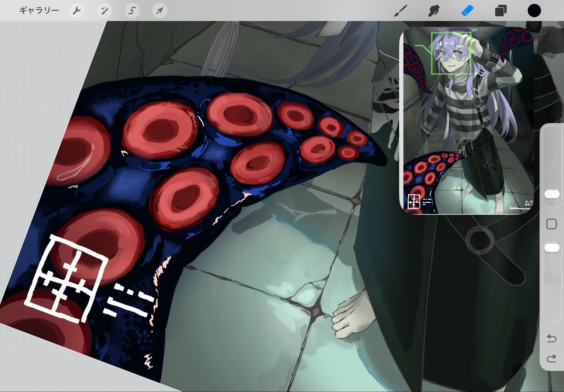
Task: Tap the active Eraser tool
Action: click(x=467, y=11)
